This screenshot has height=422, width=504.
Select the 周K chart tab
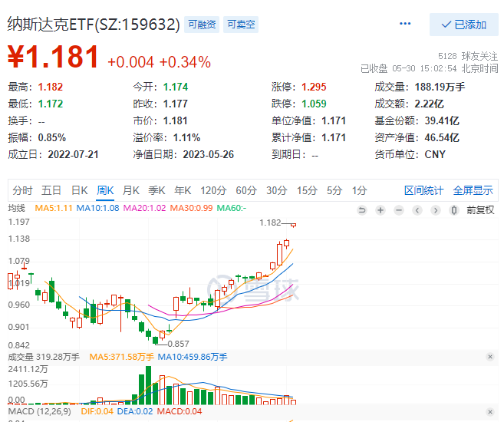click(x=105, y=190)
